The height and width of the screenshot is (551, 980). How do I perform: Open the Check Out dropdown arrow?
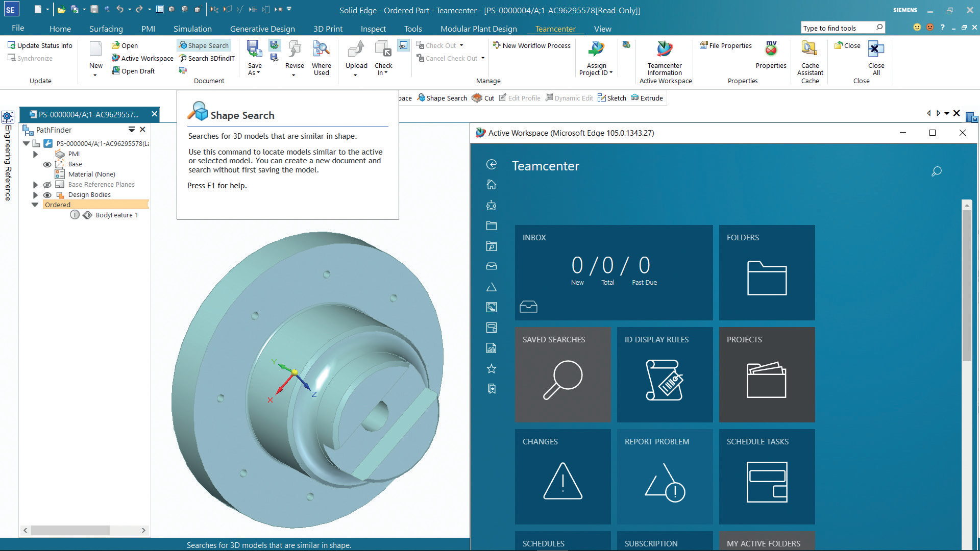click(461, 45)
